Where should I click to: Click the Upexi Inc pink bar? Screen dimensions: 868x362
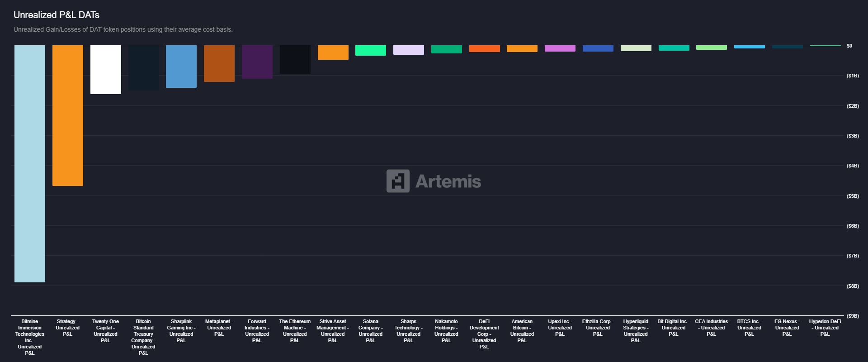point(560,48)
